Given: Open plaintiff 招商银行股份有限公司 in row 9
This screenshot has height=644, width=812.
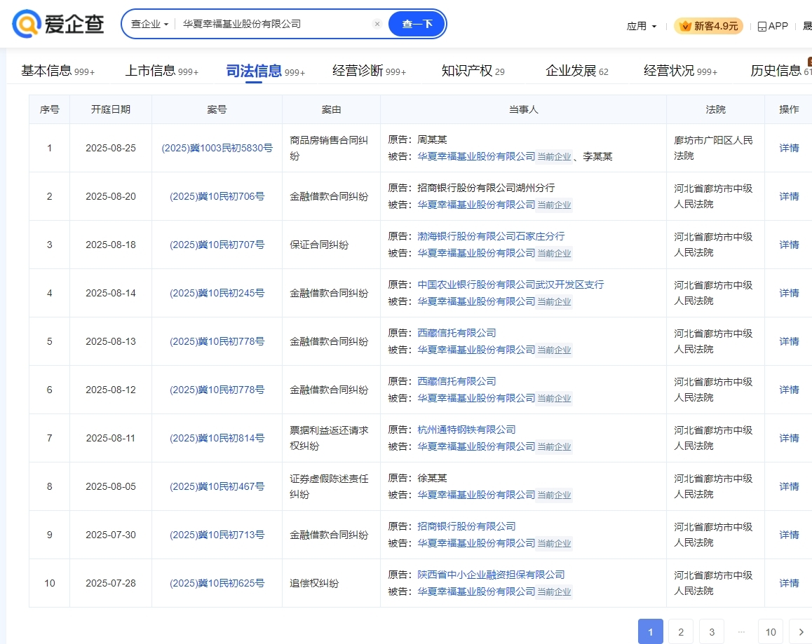Looking at the screenshot, I should pyautogui.click(x=466, y=526).
